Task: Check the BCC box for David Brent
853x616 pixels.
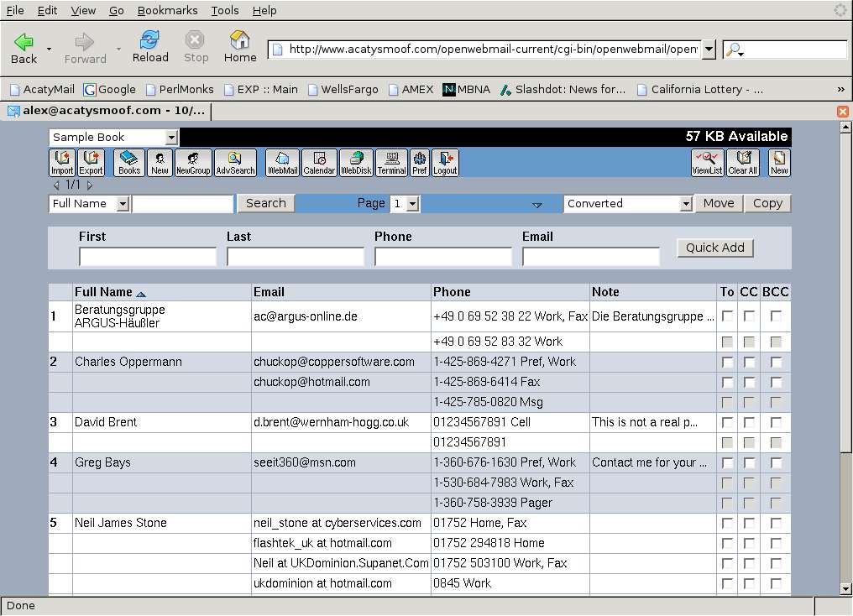Action: 776,422
